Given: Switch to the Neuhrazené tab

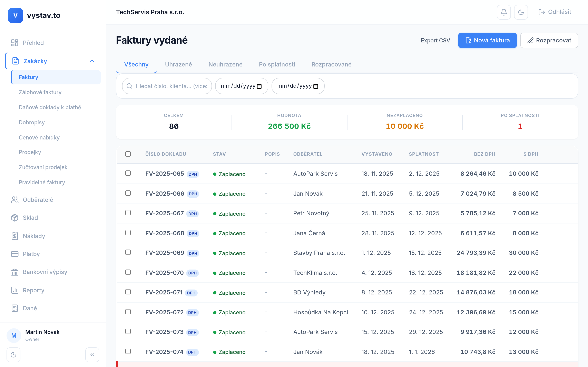Looking at the screenshot, I should coord(225,64).
